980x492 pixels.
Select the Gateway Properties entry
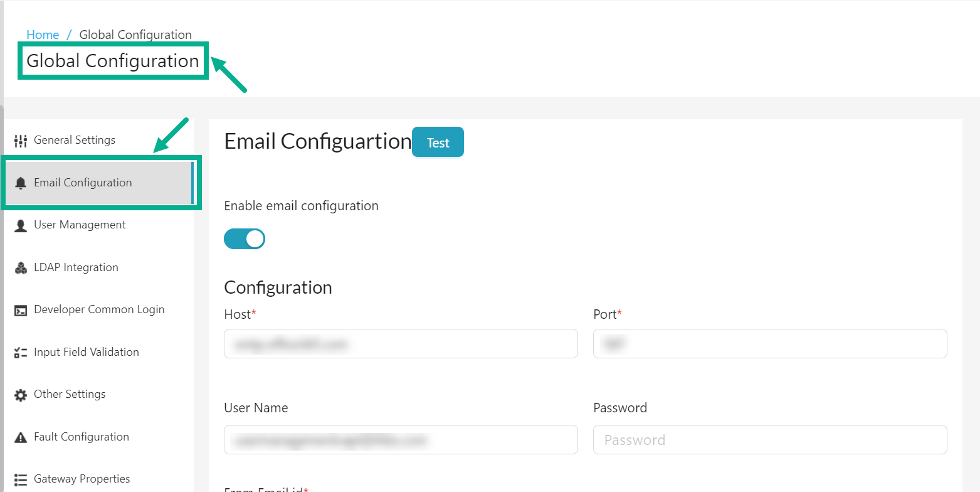pos(82,478)
